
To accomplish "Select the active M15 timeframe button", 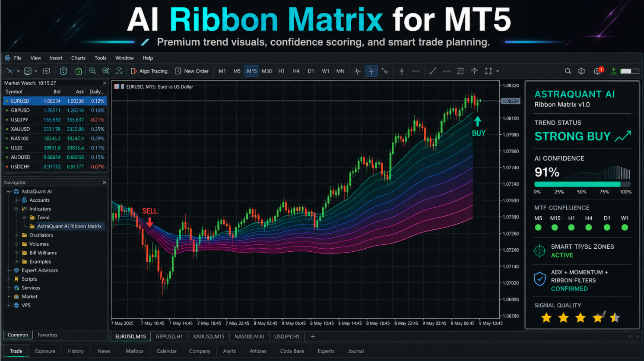I will click(x=252, y=71).
